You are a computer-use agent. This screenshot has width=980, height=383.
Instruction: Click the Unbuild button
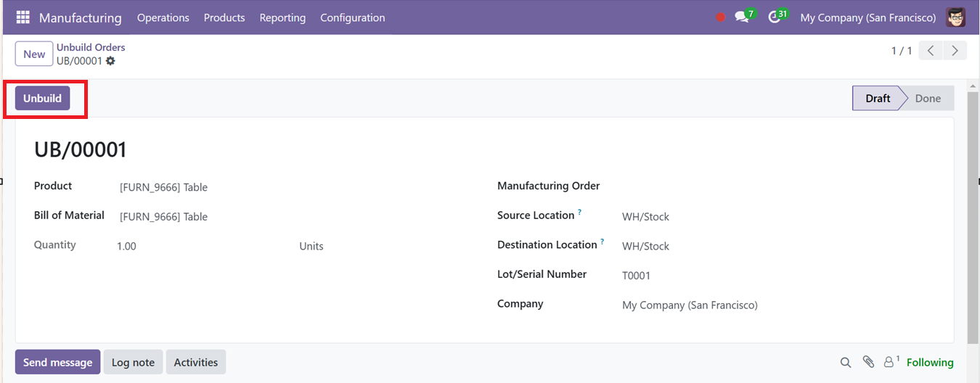43,98
